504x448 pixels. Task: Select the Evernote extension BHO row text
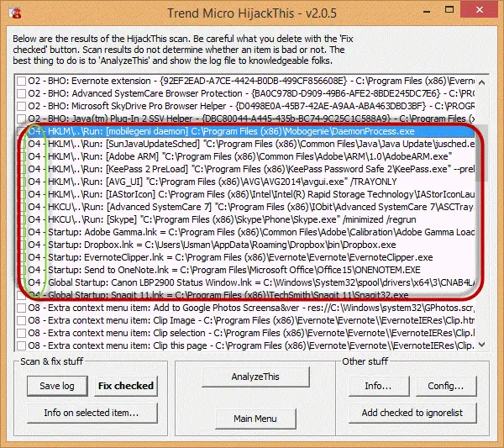click(250, 81)
